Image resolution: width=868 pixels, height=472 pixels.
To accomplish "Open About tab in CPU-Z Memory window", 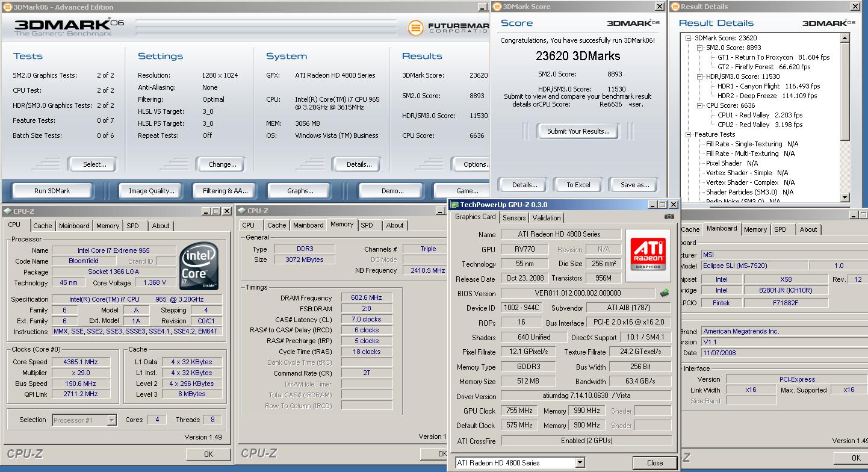I will click(395, 225).
